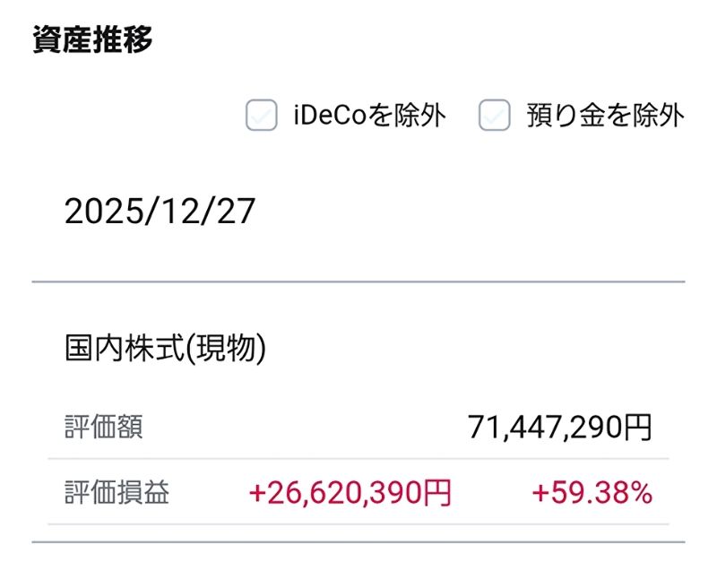Toggle the 預り金を除外 checkbox
This screenshot has width=717, height=588.
click(x=494, y=116)
